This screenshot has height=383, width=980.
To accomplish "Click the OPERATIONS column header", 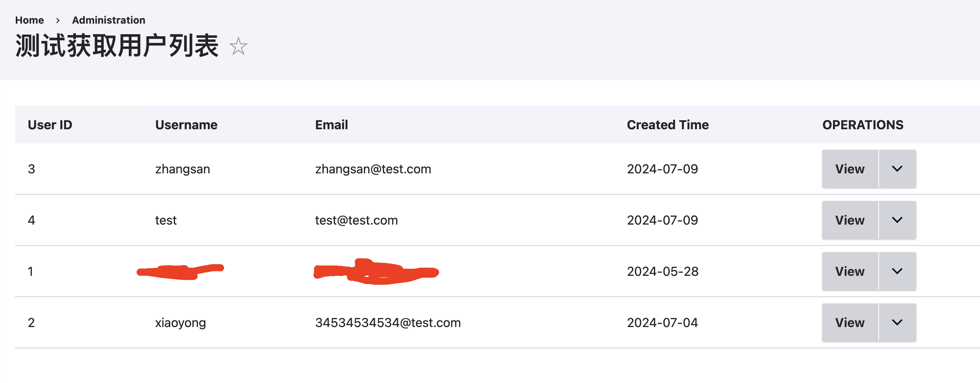I will click(863, 125).
